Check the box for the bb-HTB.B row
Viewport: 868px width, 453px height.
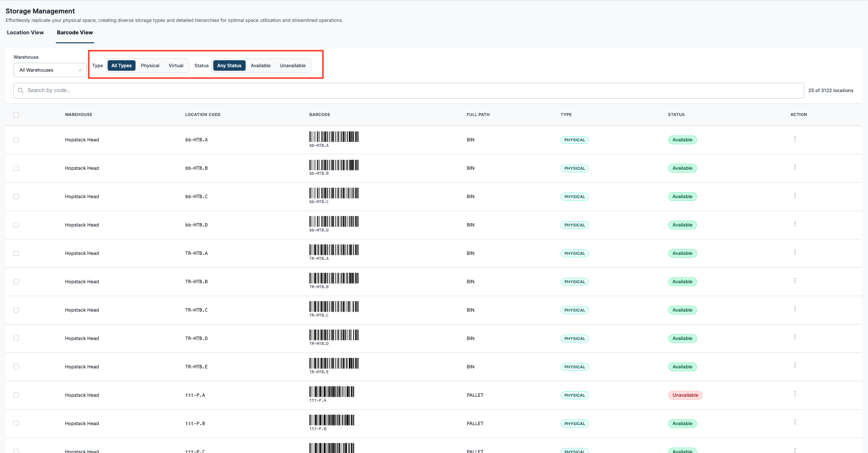click(16, 168)
